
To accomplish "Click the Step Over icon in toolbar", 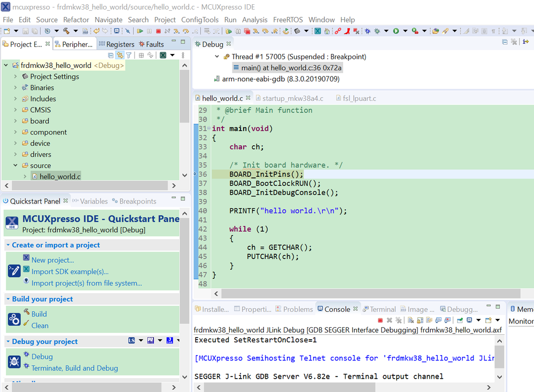I will [185, 31].
